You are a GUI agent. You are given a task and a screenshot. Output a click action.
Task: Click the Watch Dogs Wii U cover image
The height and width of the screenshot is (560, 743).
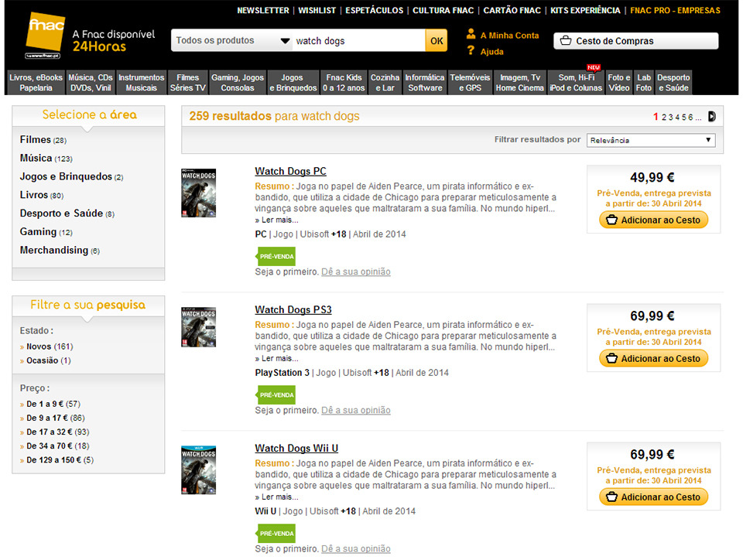(198, 470)
